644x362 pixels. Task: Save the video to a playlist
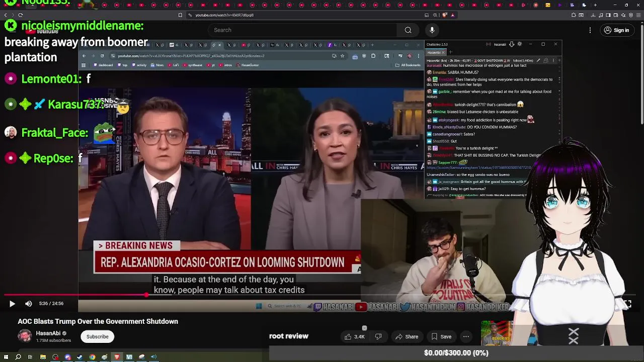[441, 337]
